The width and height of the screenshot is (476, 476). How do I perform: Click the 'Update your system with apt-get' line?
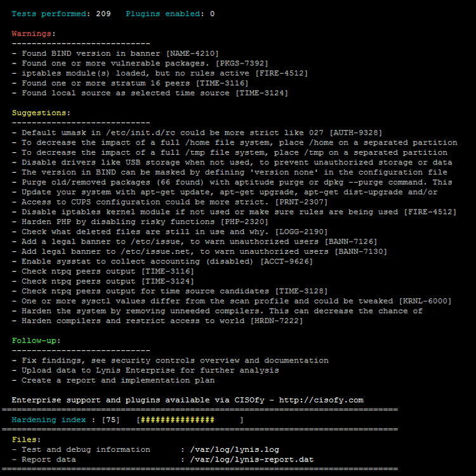225,192
